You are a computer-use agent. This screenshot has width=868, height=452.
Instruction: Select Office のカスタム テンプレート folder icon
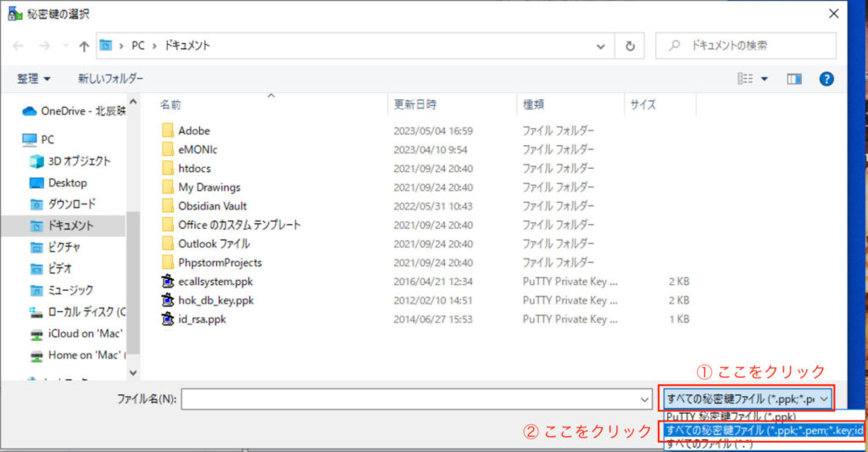click(x=168, y=225)
